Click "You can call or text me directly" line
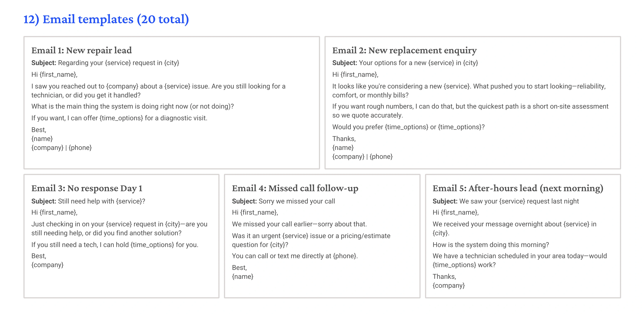 295,256
